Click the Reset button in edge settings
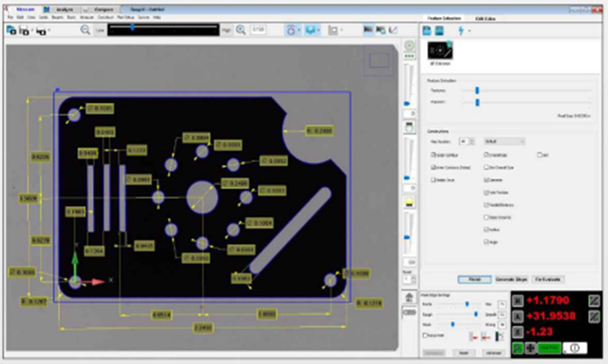 tap(464, 353)
